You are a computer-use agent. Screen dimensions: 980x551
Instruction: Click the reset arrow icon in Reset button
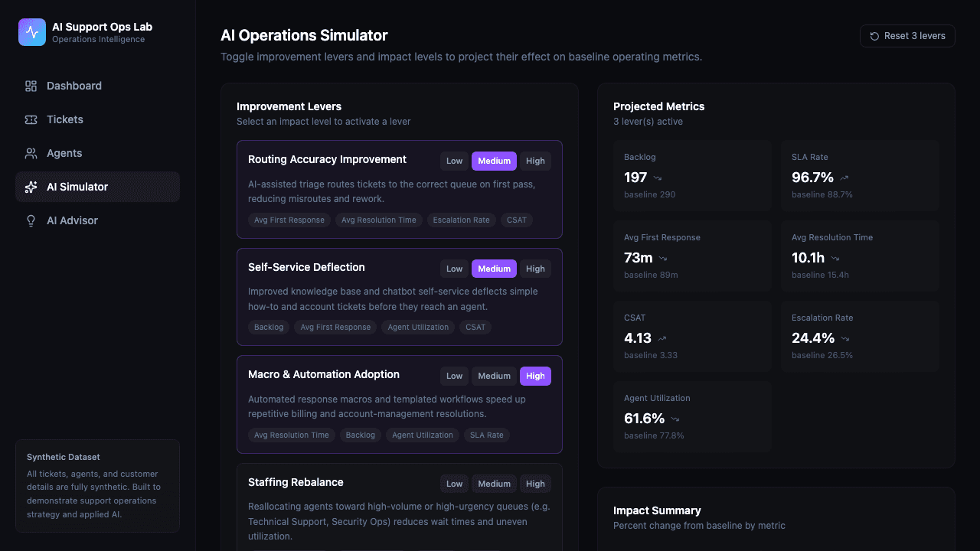pyautogui.click(x=874, y=36)
